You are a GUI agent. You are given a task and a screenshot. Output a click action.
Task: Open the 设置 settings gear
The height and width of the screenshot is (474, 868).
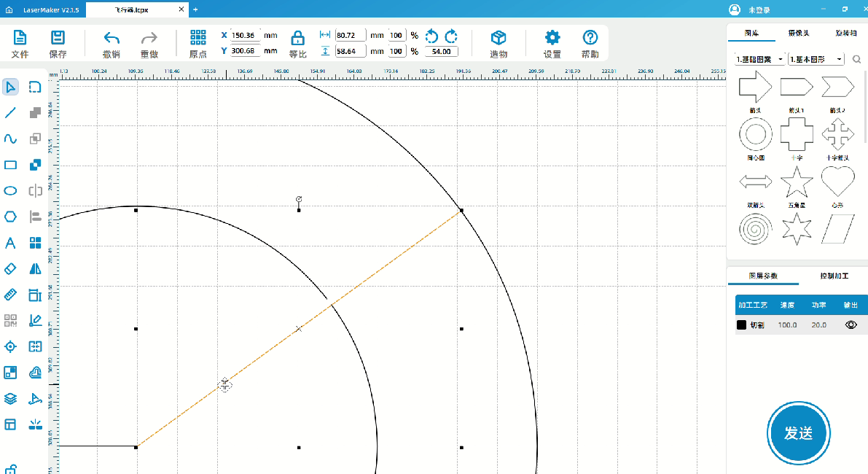552,38
